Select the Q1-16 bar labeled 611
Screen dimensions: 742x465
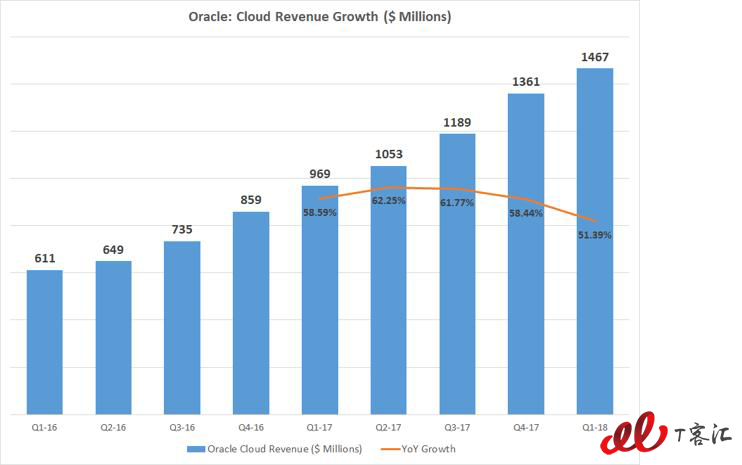click(44, 342)
